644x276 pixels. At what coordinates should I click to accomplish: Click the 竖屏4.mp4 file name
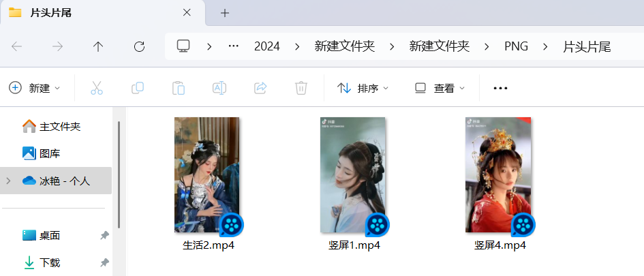click(x=500, y=245)
